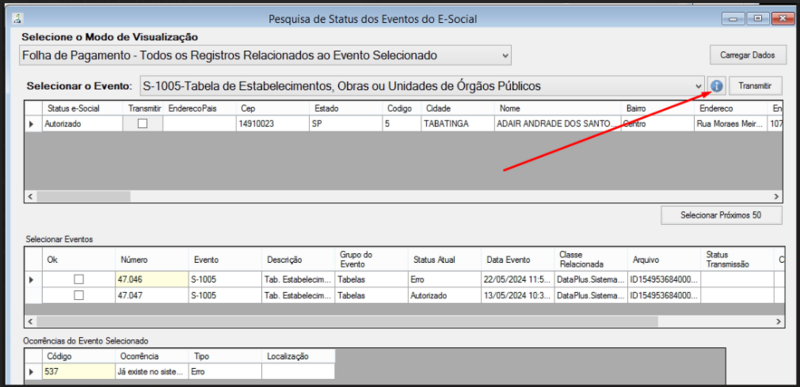Image resolution: width=800 pixels, height=387 pixels.
Task: Select date cell 22/05/2024
Action: [518, 279]
